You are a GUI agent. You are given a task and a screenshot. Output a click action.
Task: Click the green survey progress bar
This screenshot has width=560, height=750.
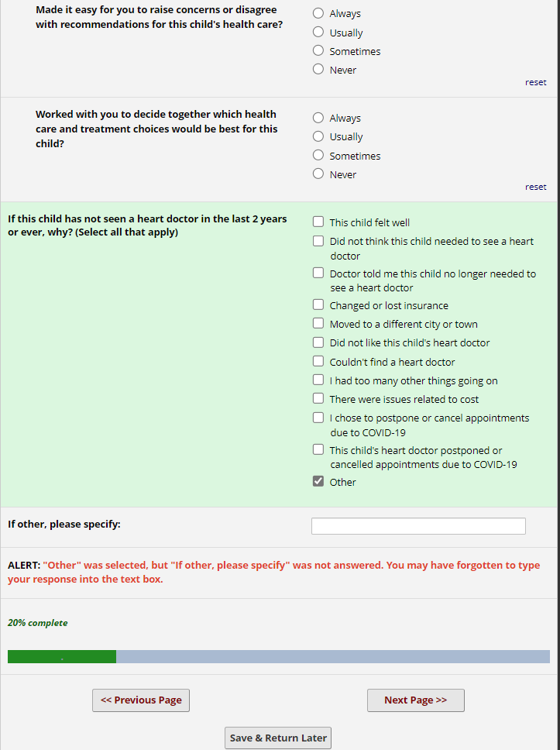(62, 657)
